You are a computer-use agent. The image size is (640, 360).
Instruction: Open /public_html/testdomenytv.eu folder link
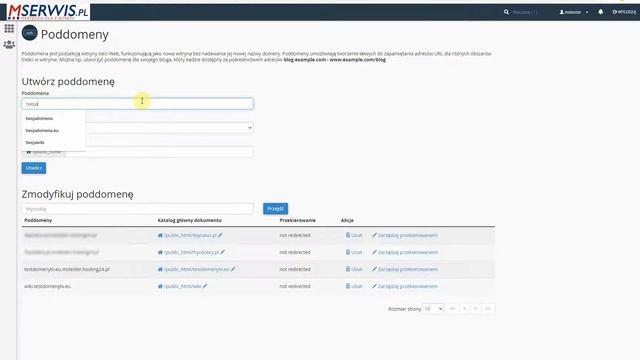[197, 269]
